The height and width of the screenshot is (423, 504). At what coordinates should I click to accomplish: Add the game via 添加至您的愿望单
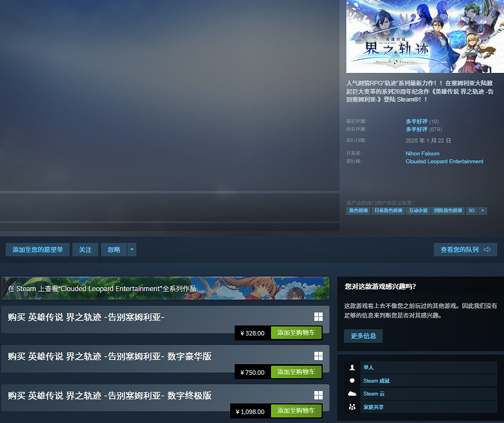[38, 250]
